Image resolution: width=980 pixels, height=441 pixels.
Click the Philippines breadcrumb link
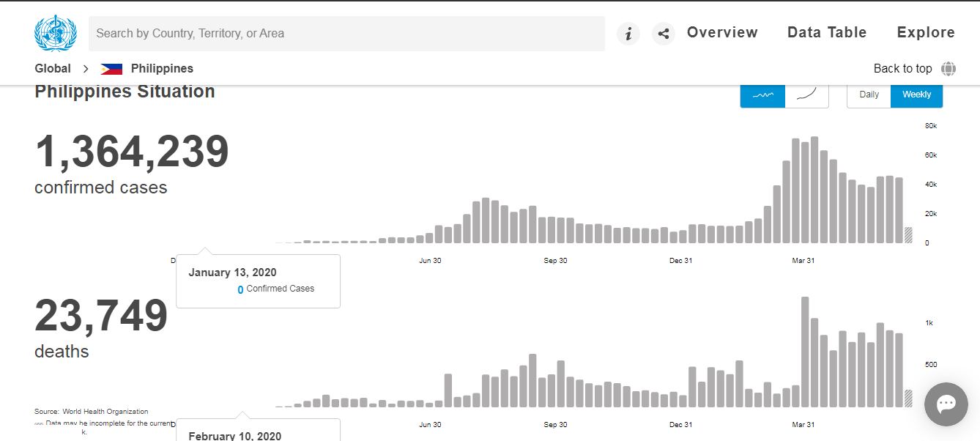(162, 69)
